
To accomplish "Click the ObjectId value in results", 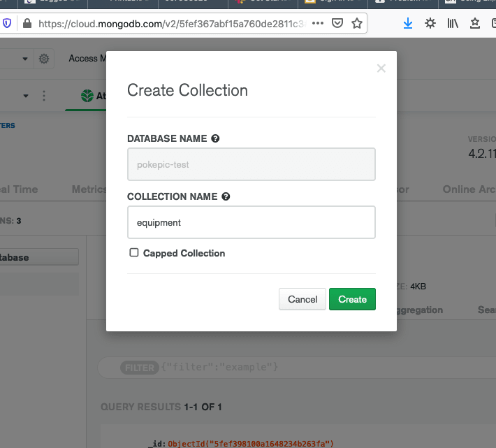I will [251, 444].
